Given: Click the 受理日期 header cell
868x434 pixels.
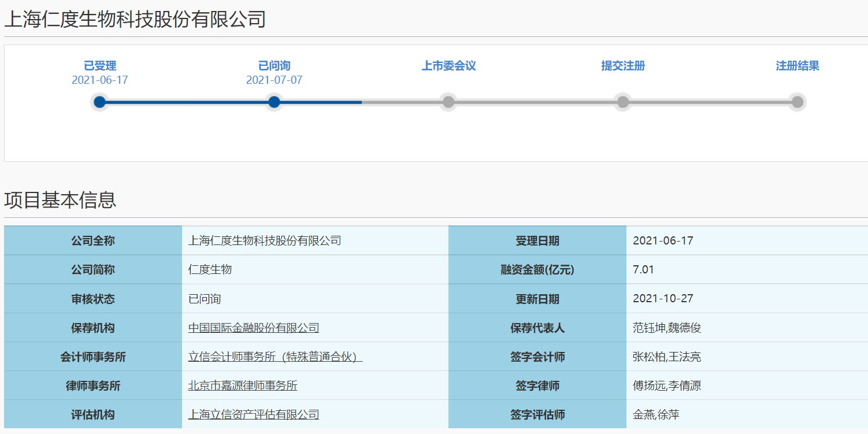Looking at the screenshot, I should 537,240.
